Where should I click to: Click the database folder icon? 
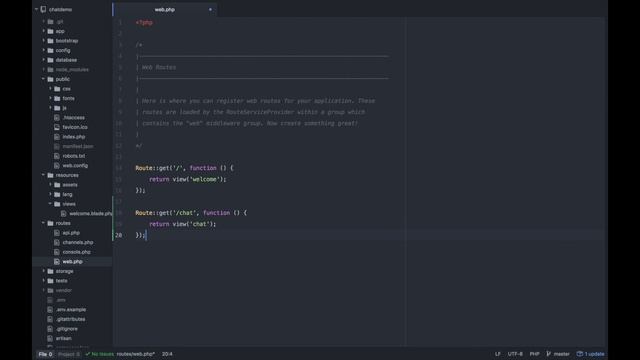tap(50, 60)
